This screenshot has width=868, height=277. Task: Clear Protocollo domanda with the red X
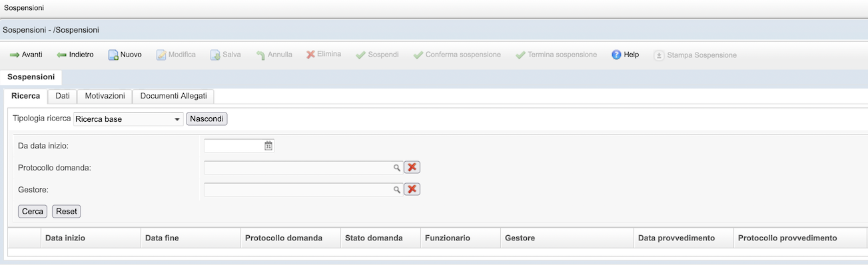[412, 168]
